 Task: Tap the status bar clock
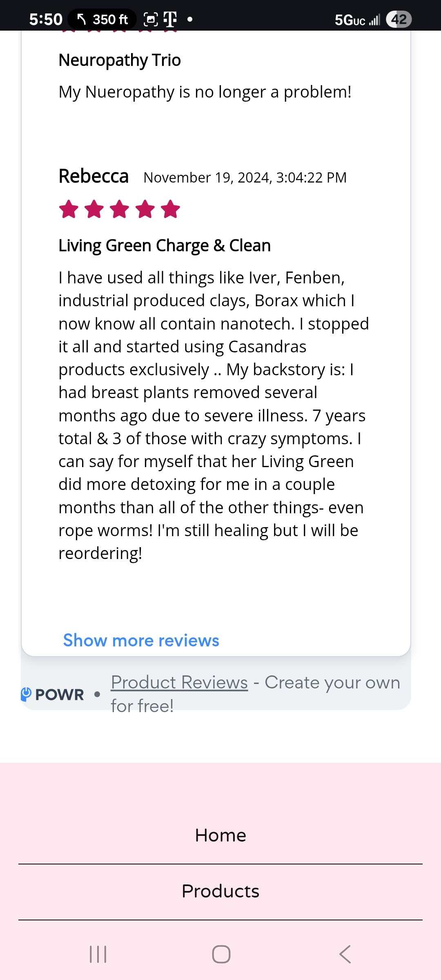pos(46,19)
